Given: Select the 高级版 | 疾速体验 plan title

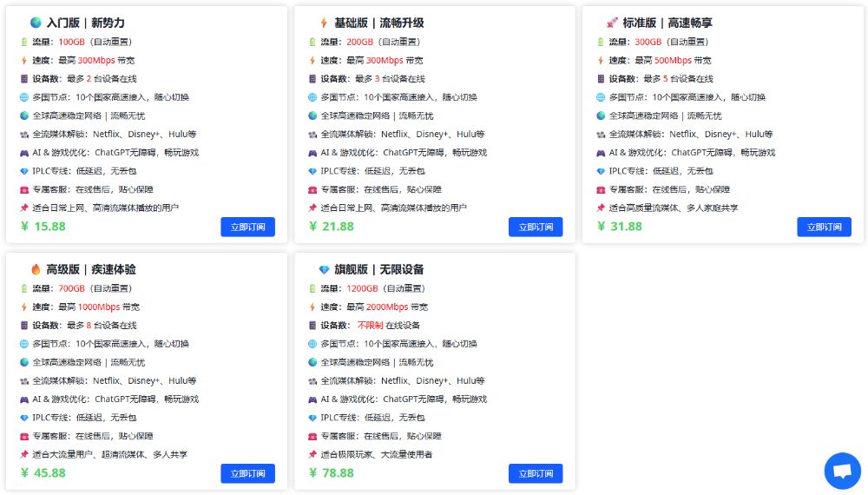Looking at the screenshot, I should tap(91, 269).
